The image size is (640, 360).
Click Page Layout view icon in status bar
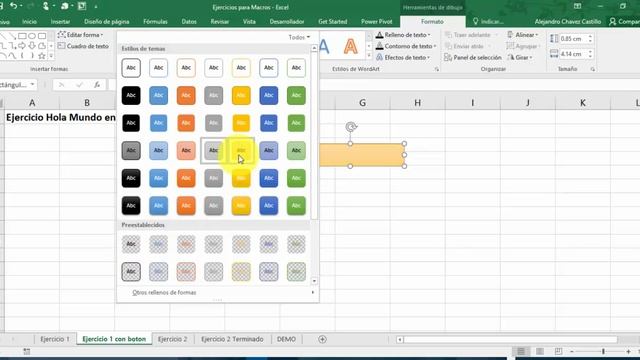tap(540, 351)
